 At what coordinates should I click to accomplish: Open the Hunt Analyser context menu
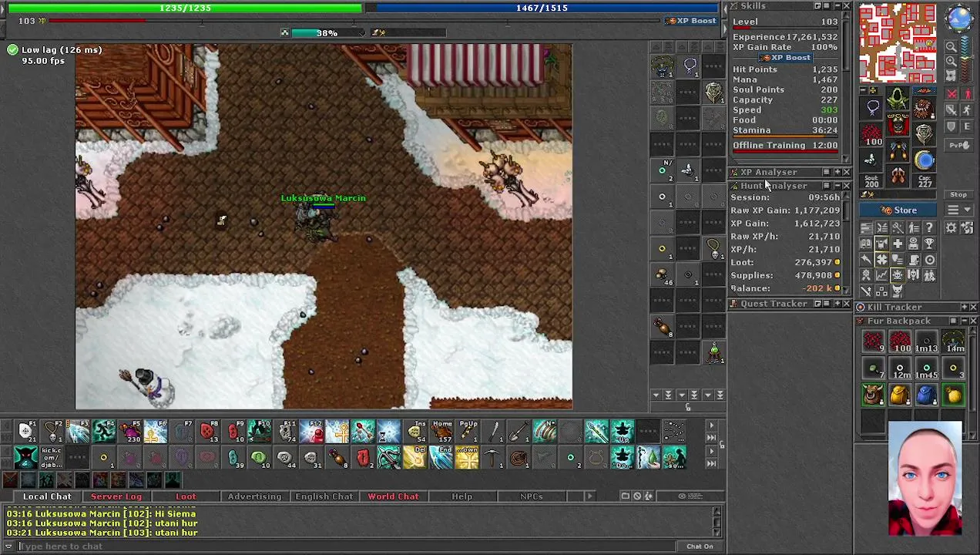pos(826,186)
